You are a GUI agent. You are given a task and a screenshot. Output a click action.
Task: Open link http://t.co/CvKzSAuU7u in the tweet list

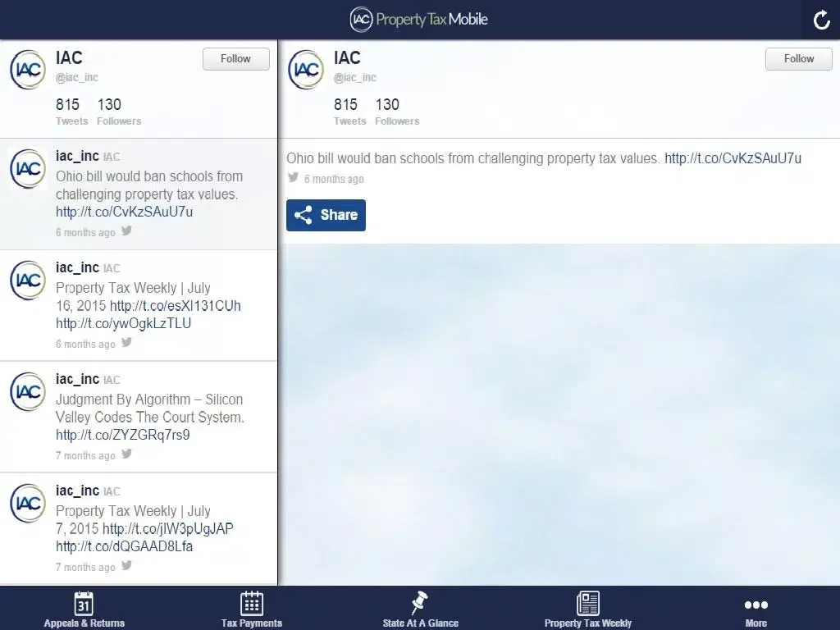[125, 212]
